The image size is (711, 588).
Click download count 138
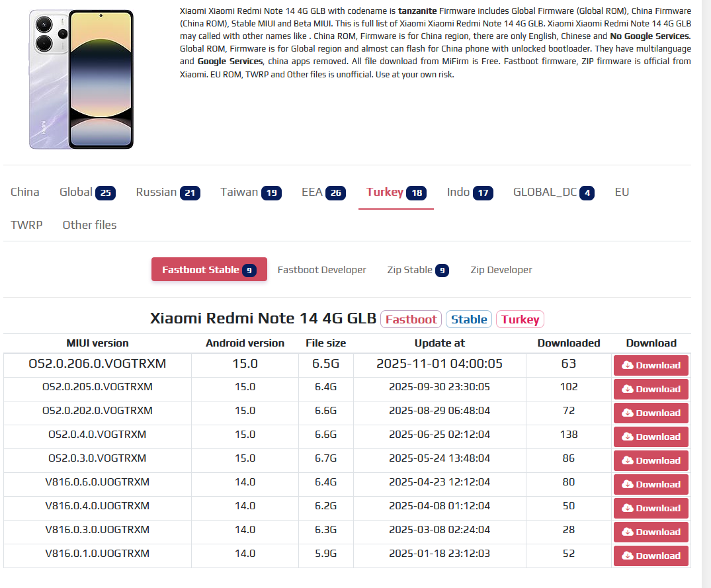[569, 435]
